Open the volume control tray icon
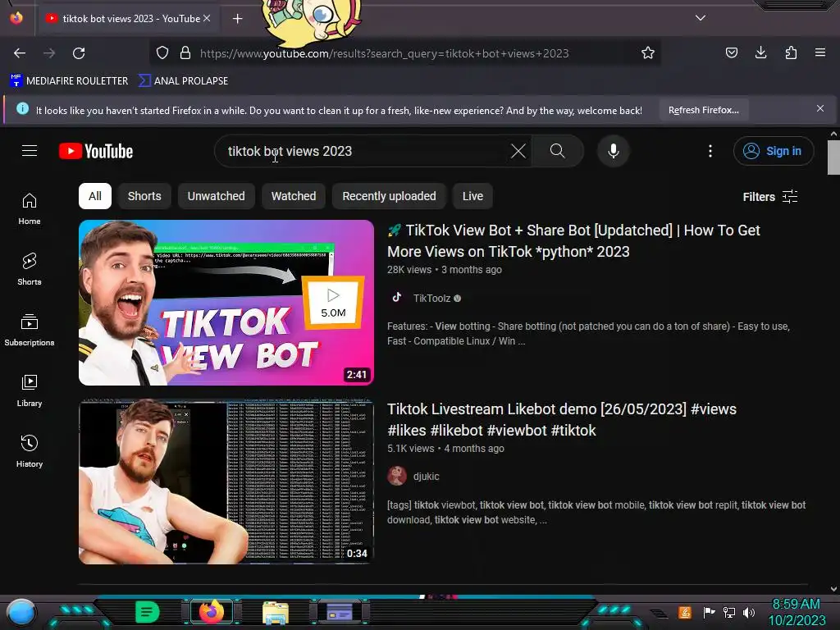840x630 pixels. click(749, 612)
